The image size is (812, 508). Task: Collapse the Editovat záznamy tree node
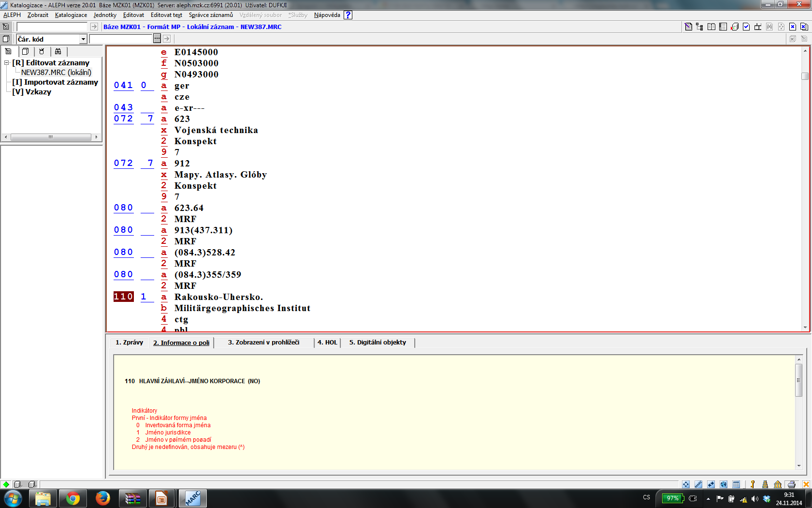pos(7,63)
